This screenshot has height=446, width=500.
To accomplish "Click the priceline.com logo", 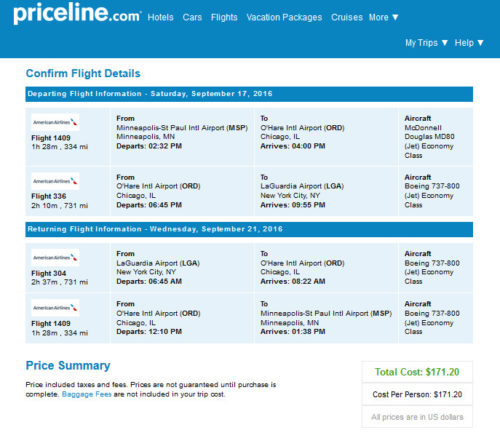I will [77, 14].
